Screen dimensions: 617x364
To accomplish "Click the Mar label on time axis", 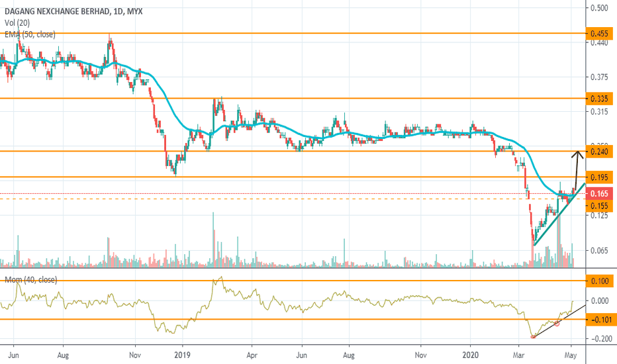I will (x=518, y=355).
